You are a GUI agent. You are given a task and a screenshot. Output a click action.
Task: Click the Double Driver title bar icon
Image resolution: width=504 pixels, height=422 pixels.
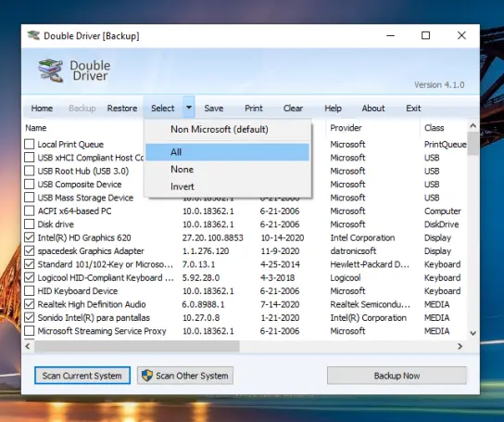(x=33, y=35)
